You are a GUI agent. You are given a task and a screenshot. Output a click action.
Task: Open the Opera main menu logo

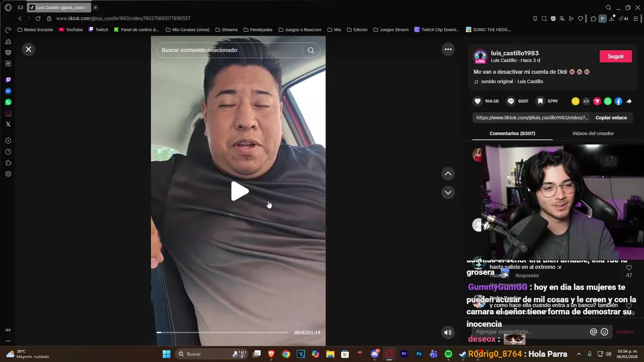tap(8, 8)
